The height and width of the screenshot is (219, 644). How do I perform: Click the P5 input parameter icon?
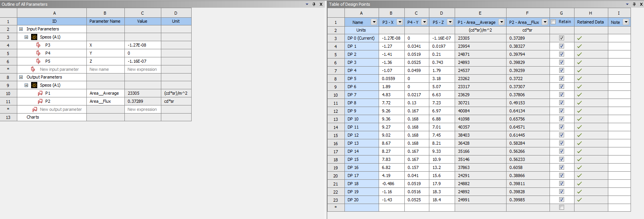tap(38, 61)
